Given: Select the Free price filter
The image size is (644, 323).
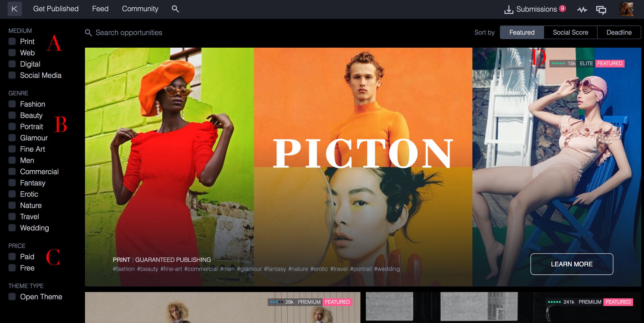Looking at the screenshot, I should click(12, 268).
